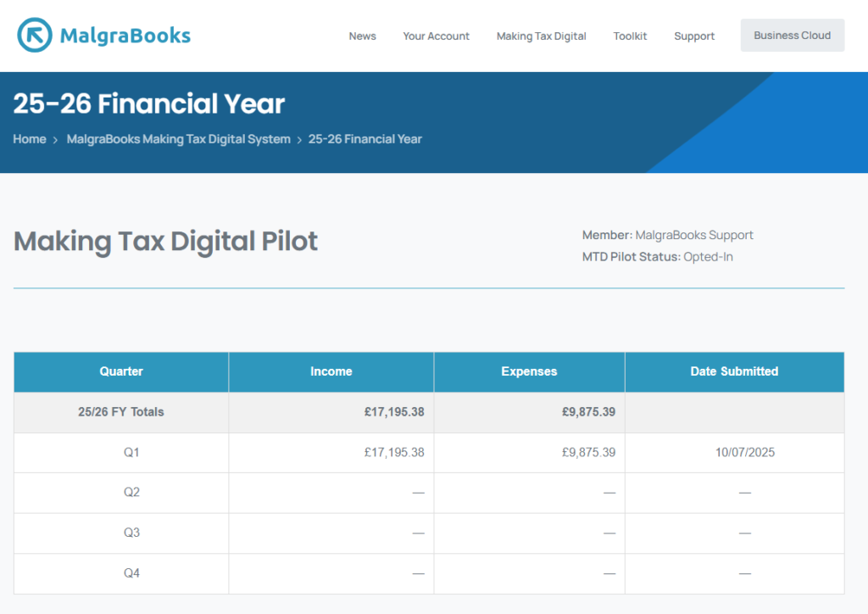Image resolution: width=868 pixels, height=614 pixels.
Task: Click the Member: MalgraBooks Support text
Action: 668,235
